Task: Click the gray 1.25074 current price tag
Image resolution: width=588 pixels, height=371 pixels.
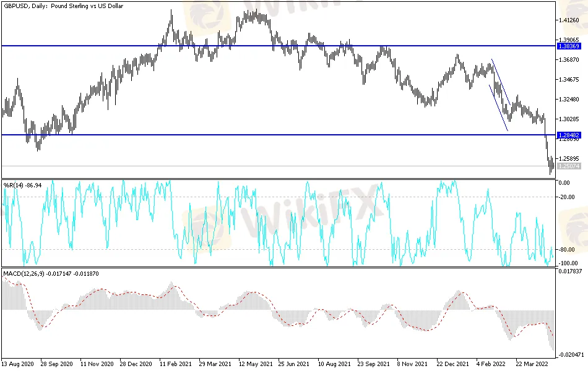Action: [x=569, y=166]
